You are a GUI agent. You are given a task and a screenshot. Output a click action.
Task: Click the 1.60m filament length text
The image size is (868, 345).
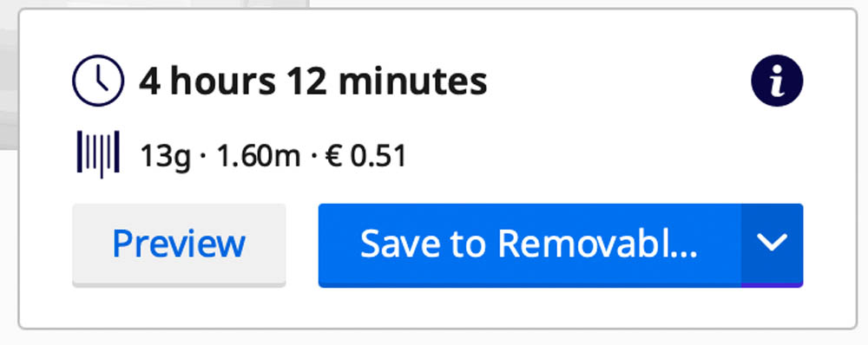[x=258, y=156]
